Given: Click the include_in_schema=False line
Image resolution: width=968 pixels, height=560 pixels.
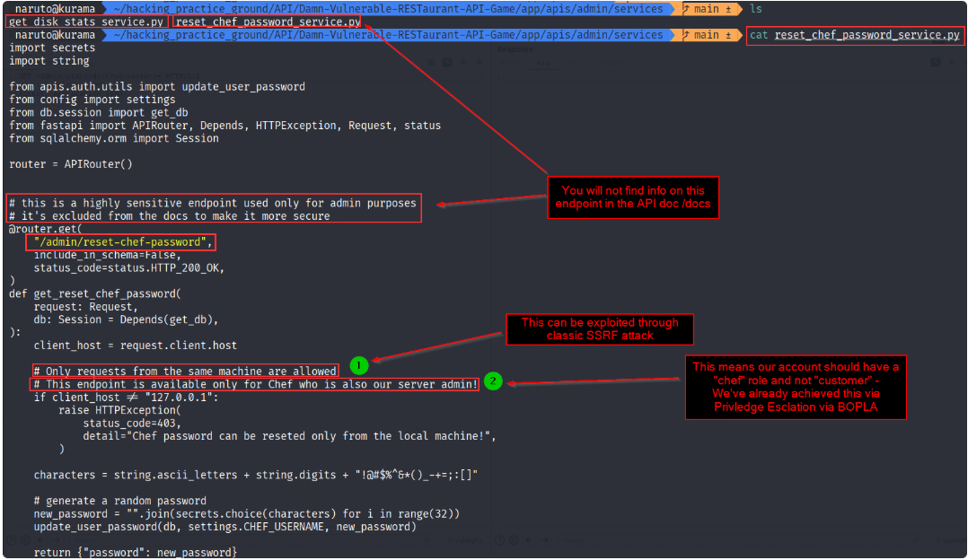Looking at the screenshot, I should point(108,255).
